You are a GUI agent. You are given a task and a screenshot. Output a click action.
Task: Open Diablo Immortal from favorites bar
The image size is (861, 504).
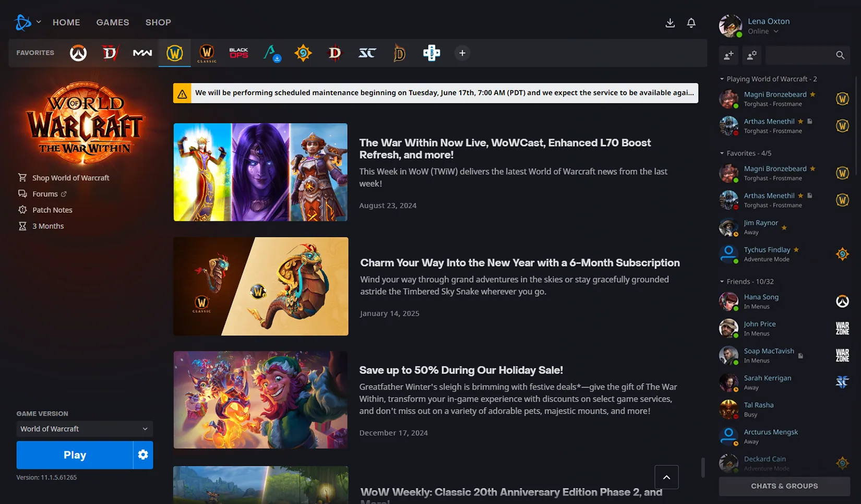tap(399, 53)
